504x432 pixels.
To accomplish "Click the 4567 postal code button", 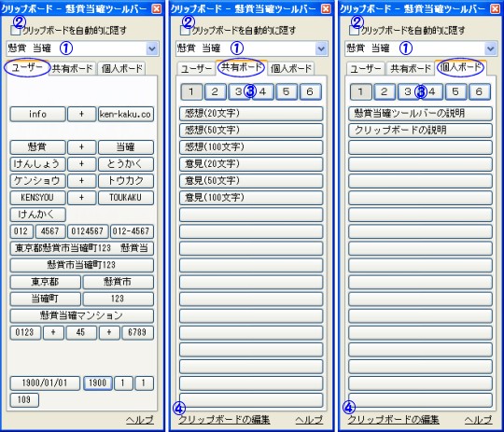I will pos(50,231).
